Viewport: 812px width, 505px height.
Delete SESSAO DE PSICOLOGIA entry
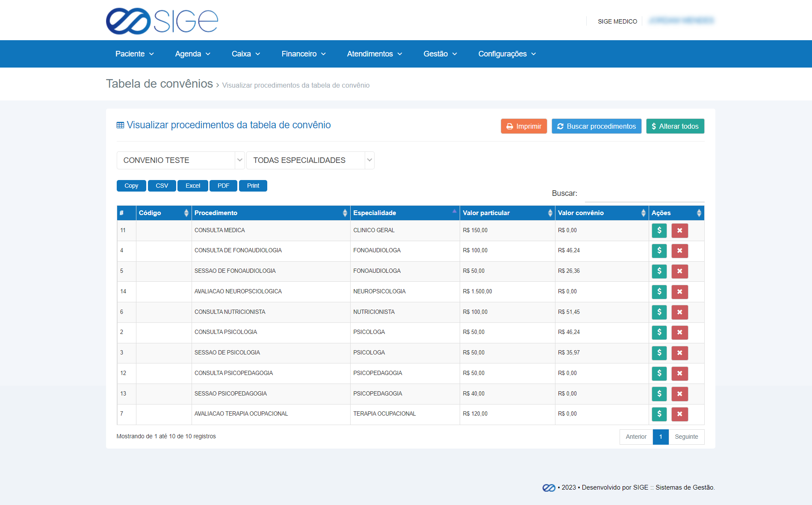pyautogui.click(x=679, y=353)
